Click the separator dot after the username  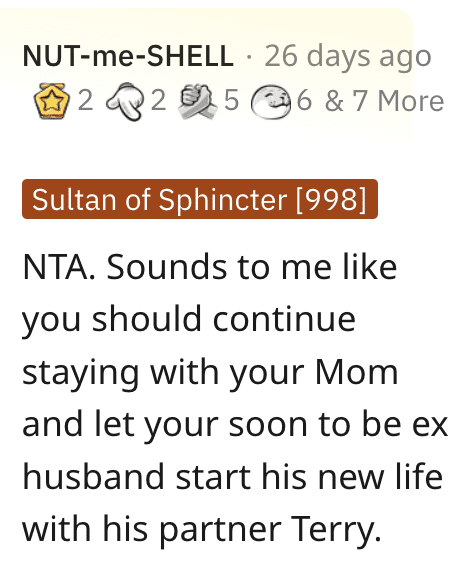click(x=249, y=57)
